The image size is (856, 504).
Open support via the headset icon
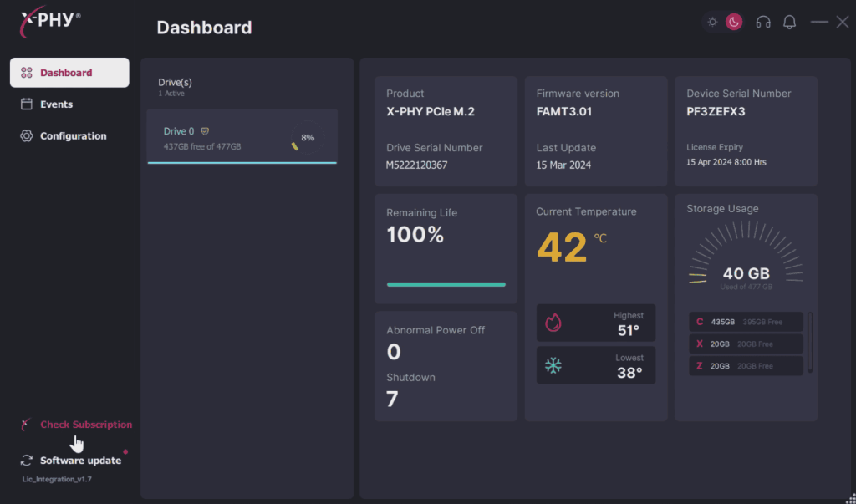[x=762, y=23]
